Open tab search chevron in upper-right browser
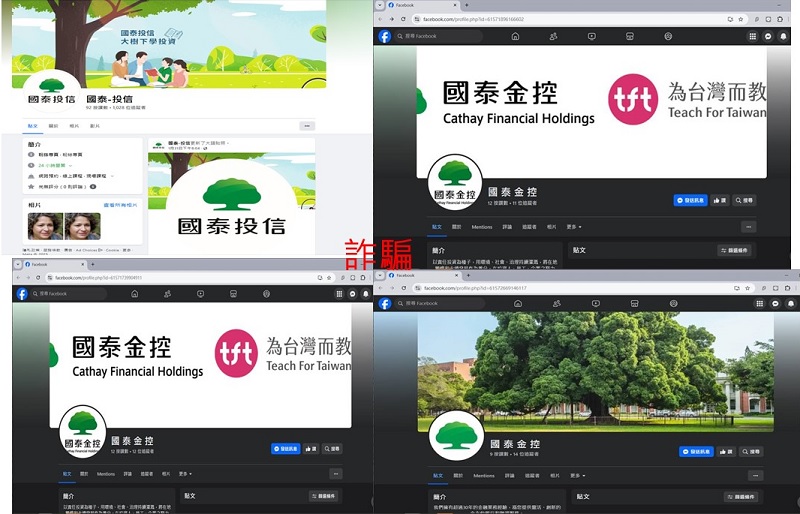800x514 pixels. tap(380, 5)
